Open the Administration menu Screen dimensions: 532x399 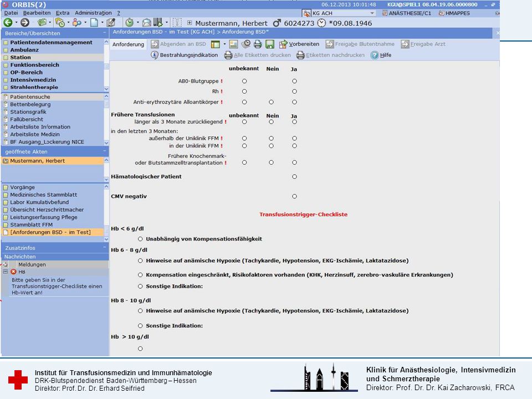(93, 13)
